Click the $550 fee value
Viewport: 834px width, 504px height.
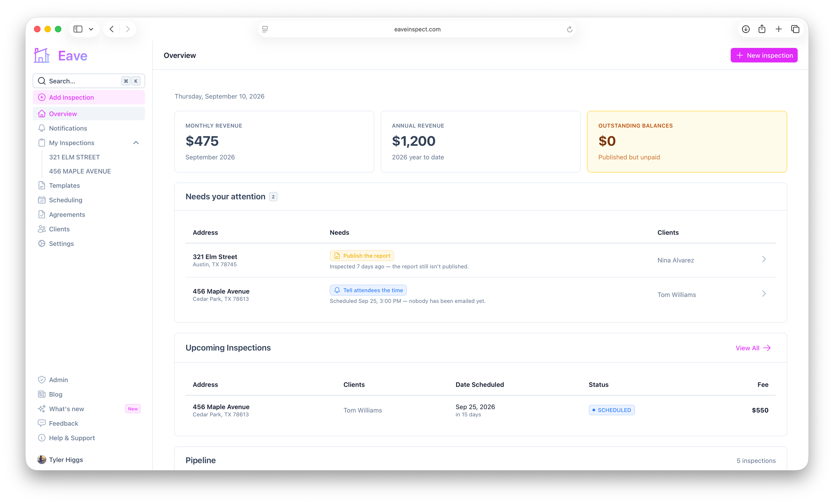[x=760, y=410]
